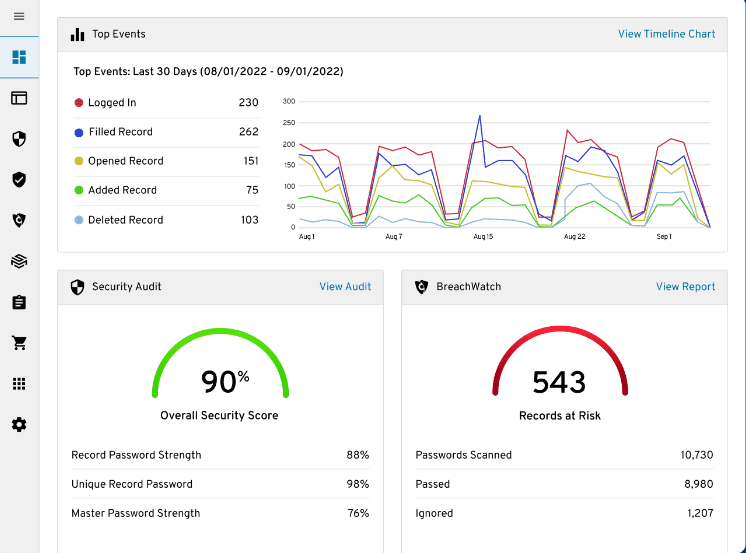Select the Added Record event label
The width and height of the screenshot is (746, 553).
(122, 190)
